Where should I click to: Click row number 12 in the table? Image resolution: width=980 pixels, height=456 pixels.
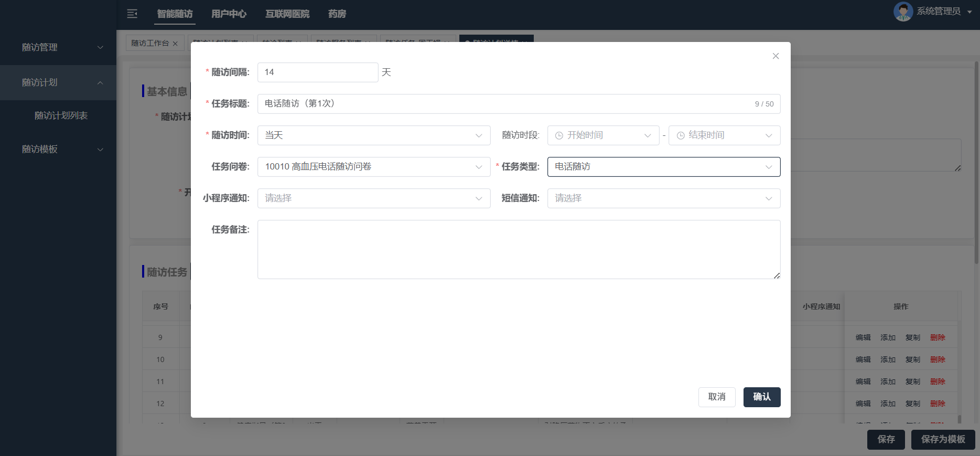coord(160,404)
